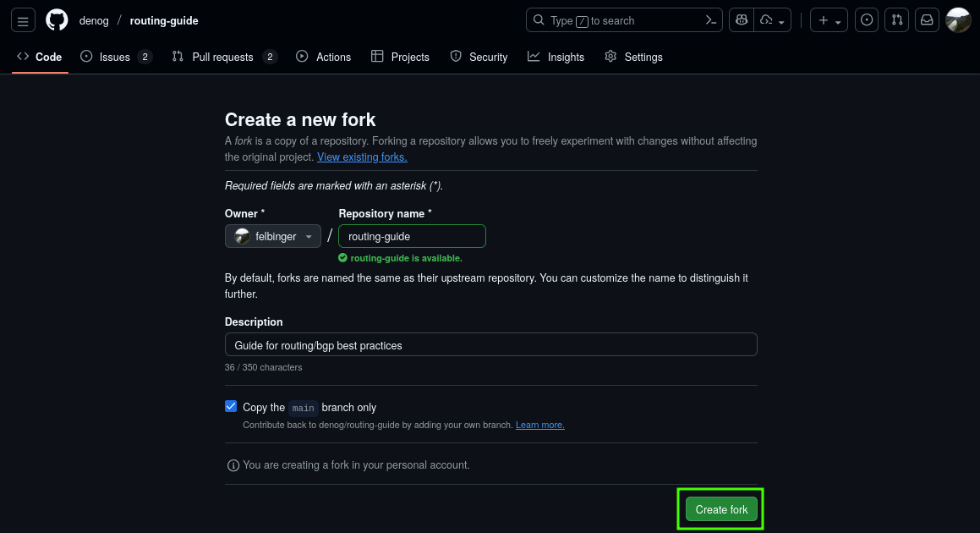Click the Create fork button

coord(721,509)
